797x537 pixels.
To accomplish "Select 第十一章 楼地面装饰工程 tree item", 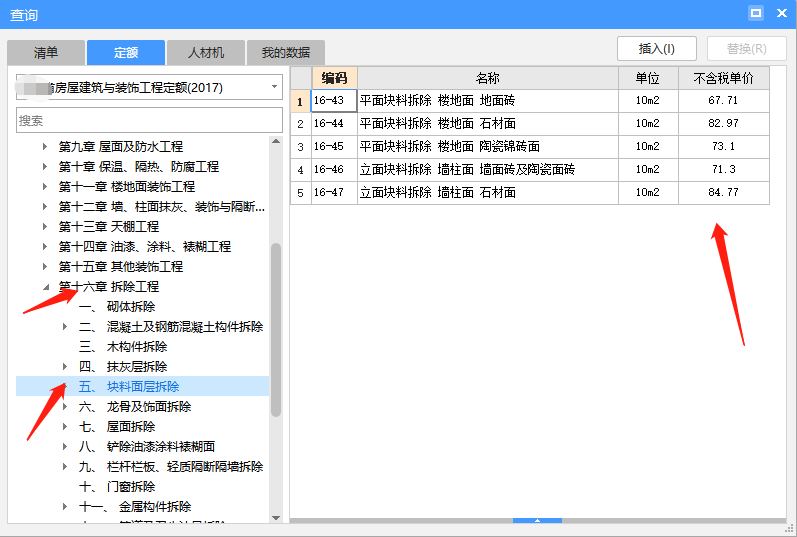I will pyautogui.click(x=127, y=187).
